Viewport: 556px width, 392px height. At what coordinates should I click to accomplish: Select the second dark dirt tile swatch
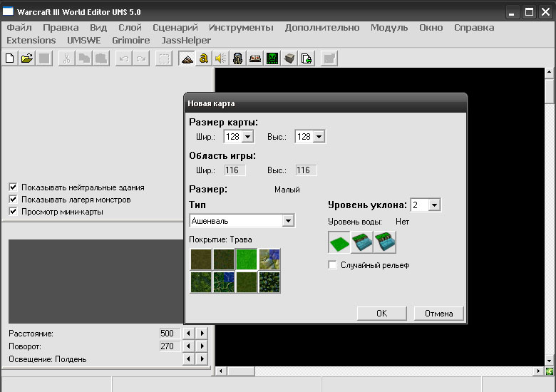[224, 259]
